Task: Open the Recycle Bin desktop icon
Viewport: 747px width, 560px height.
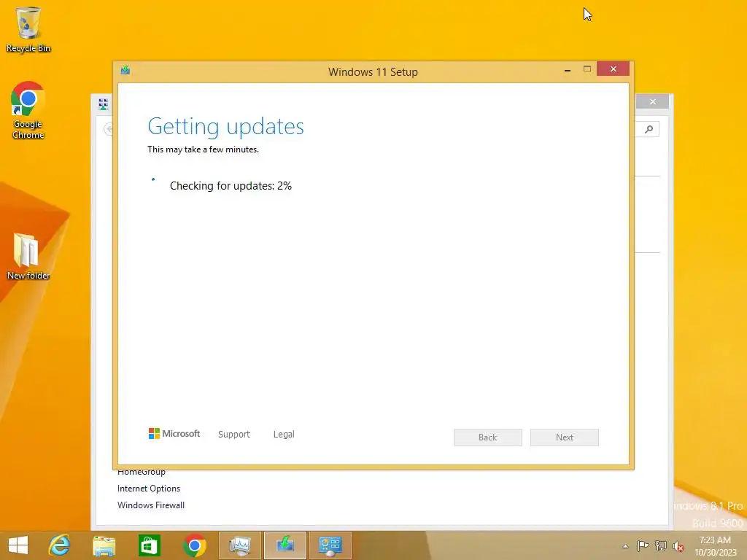Action: click(x=28, y=29)
